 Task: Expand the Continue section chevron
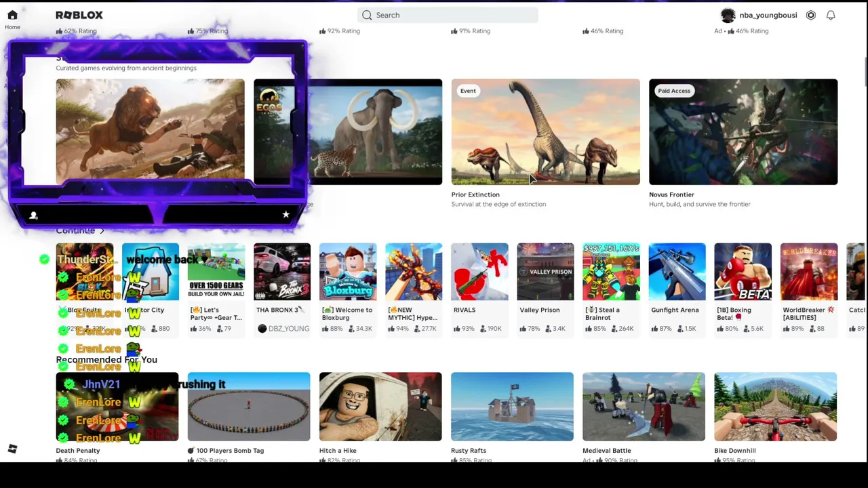pyautogui.click(x=102, y=231)
